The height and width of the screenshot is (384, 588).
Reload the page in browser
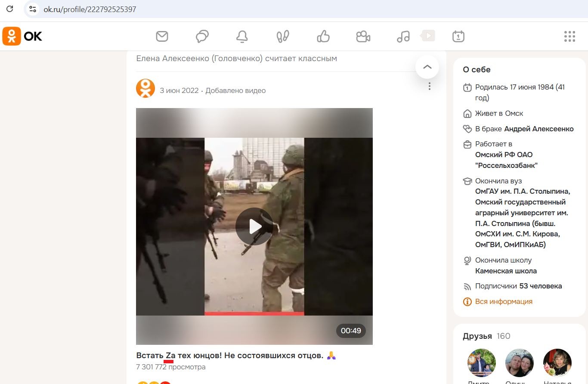9,9
